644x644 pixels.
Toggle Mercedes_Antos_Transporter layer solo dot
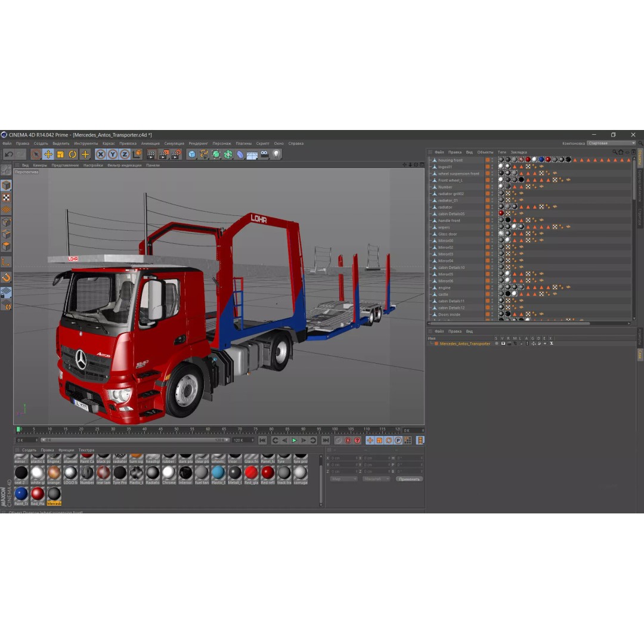pyautogui.click(x=496, y=344)
